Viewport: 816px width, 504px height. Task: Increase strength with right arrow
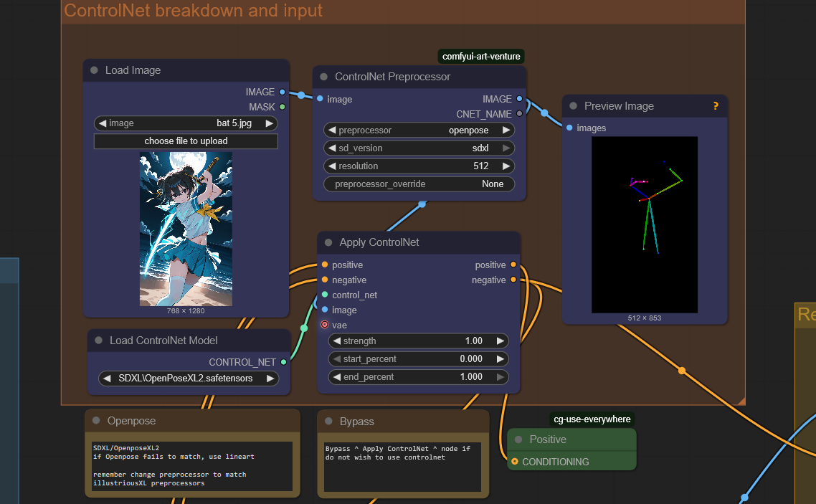500,341
